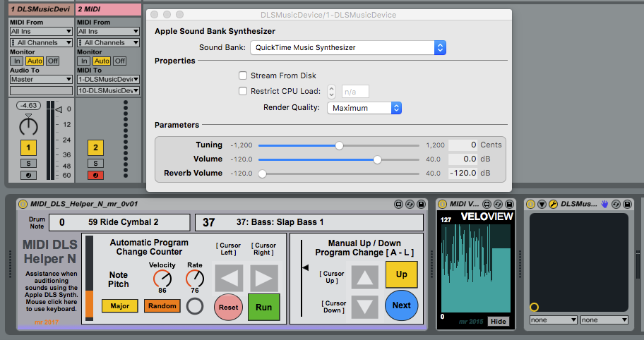Click the Volume slider handle
The height and width of the screenshot is (340, 644).
[x=377, y=159]
